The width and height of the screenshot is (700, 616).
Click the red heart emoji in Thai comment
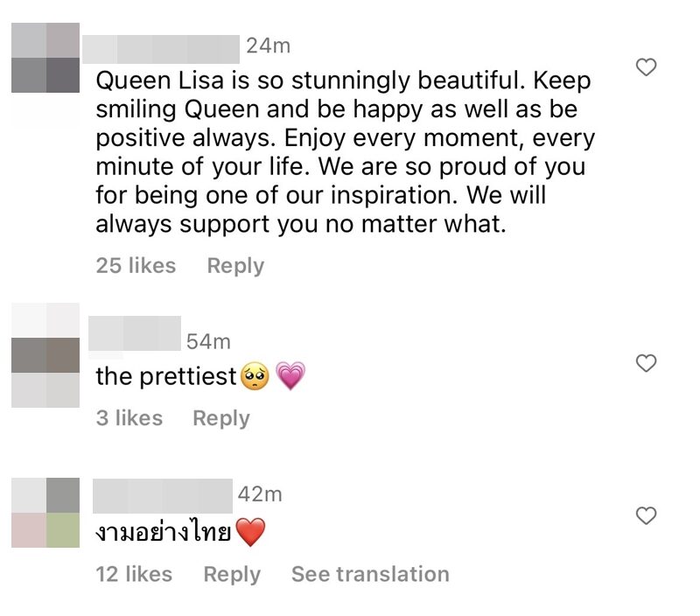coord(250,533)
